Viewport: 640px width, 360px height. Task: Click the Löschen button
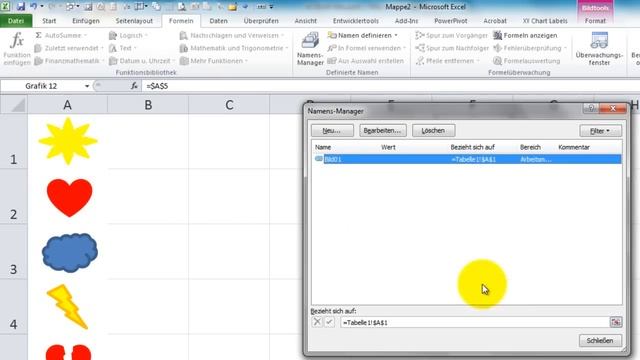pyautogui.click(x=433, y=131)
